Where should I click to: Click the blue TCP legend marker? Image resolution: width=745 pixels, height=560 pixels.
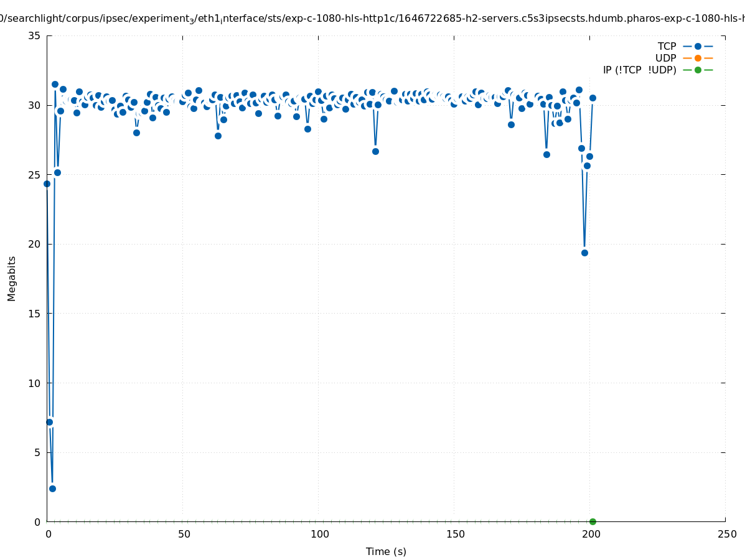(x=698, y=46)
